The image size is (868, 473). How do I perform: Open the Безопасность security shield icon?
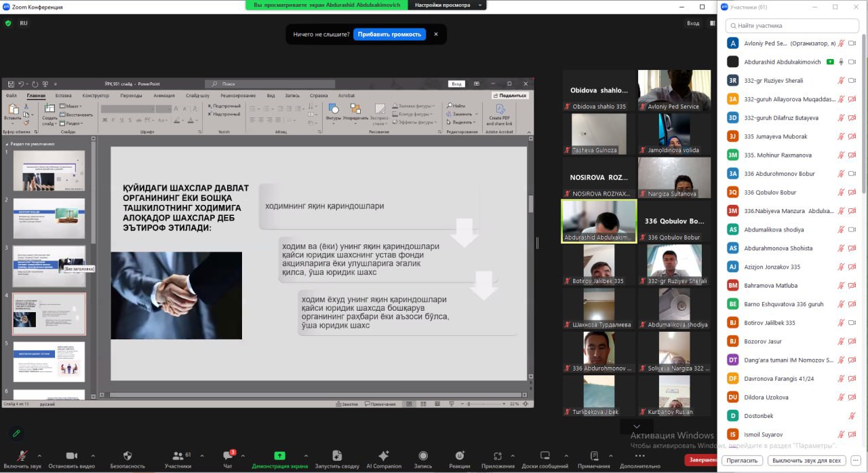tap(127, 456)
